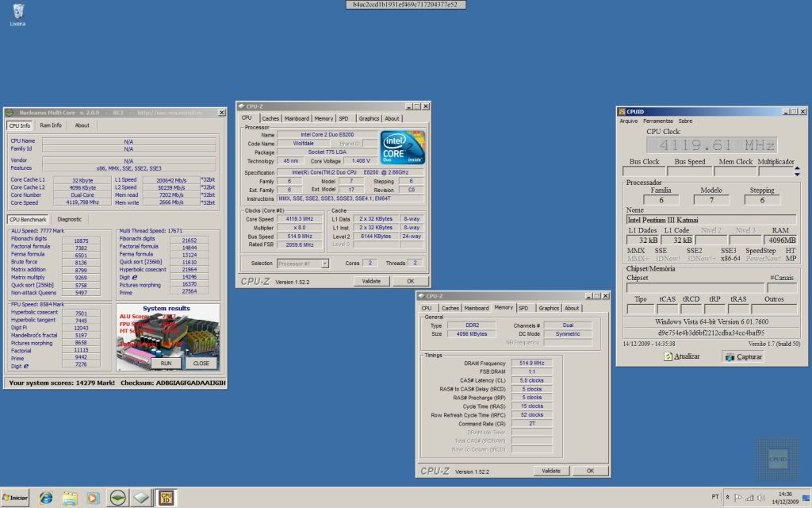
Task: Click the Bus Clock field in CPUID
Action: pos(644,171)
